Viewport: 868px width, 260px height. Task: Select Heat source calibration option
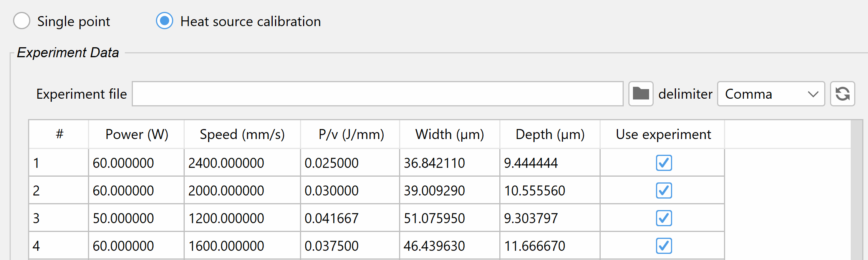point(165,21)
